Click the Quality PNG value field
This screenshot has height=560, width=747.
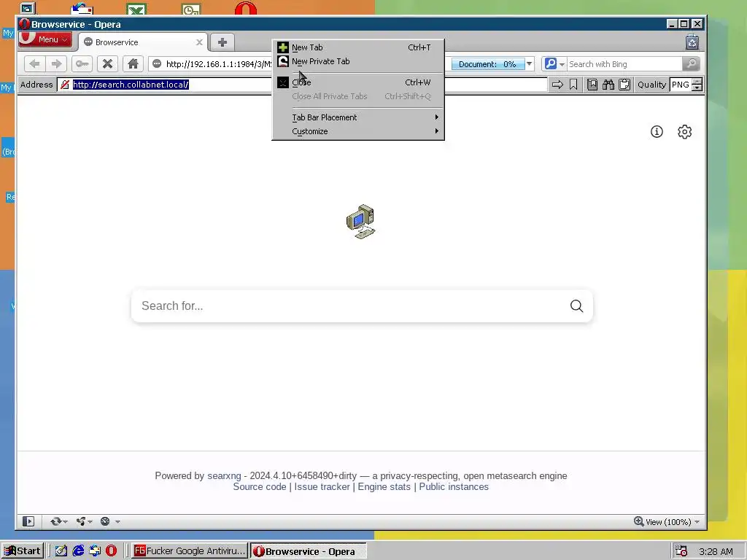pos(681,85)
